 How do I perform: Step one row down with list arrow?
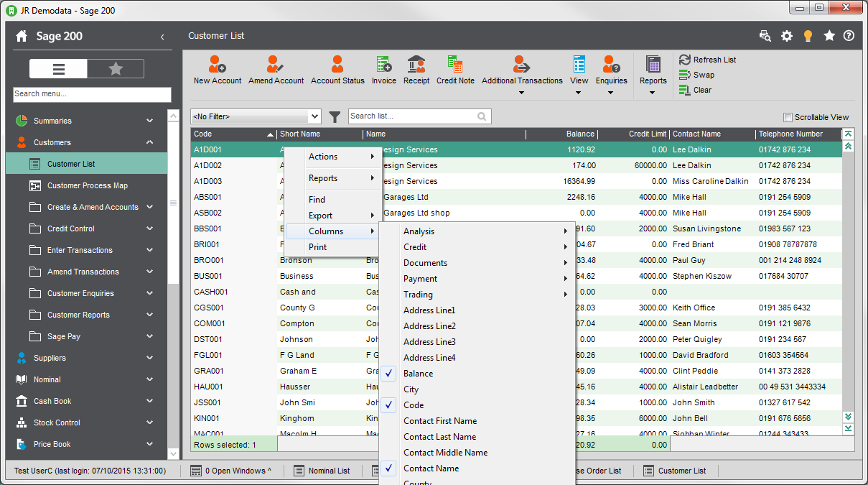click(848, 417)
